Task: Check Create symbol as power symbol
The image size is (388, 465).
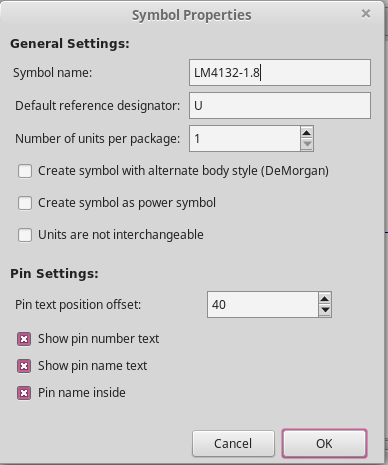Action: point(25,203)
